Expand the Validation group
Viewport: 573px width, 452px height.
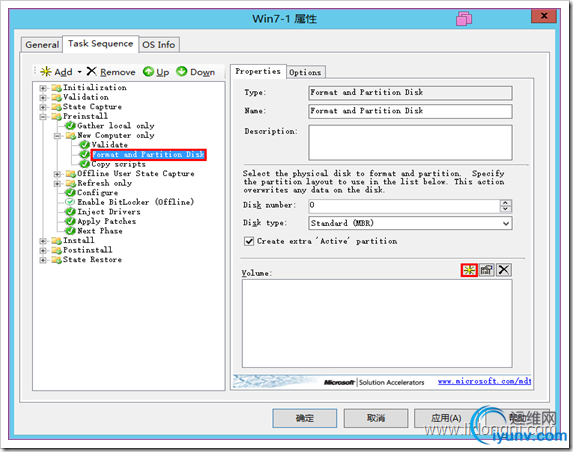(43, 98)
